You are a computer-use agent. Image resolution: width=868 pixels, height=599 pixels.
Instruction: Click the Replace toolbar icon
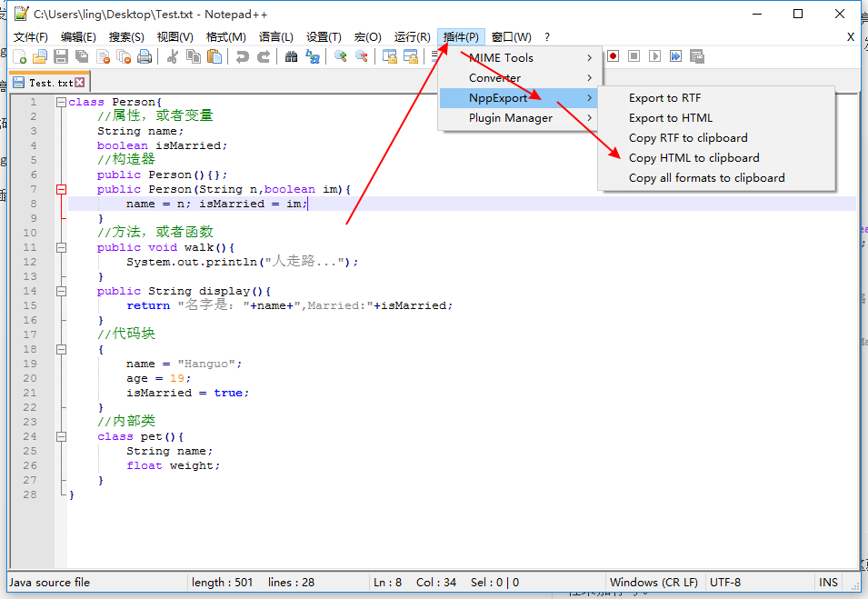click(313, 56)
